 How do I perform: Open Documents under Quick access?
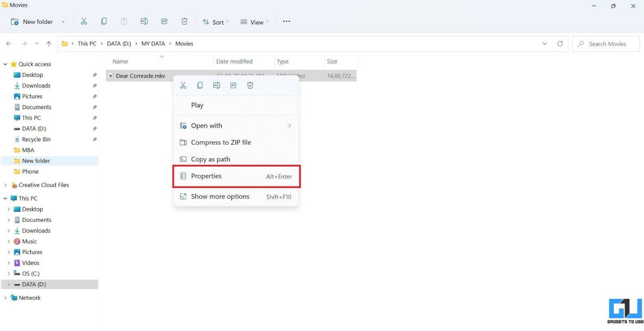pos(37,107)
